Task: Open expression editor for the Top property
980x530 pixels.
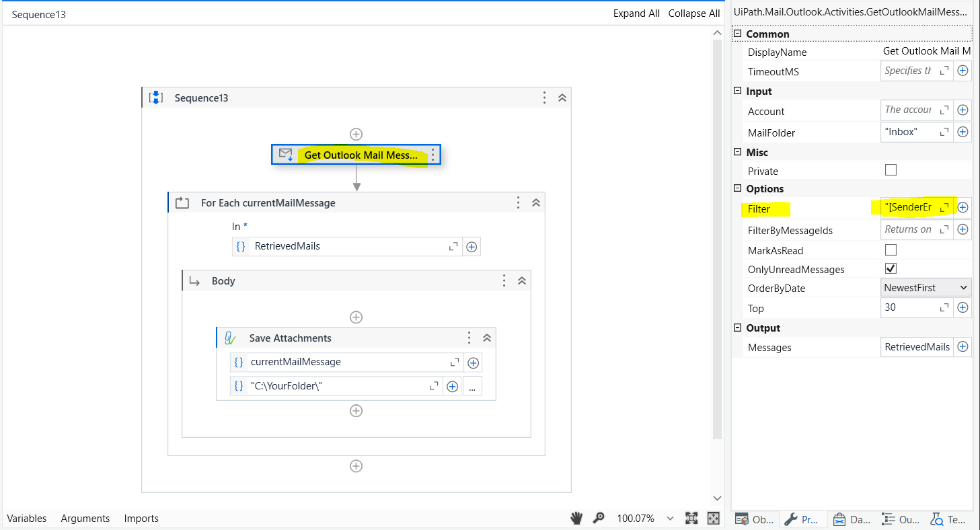Action: [x=945, y=307]
